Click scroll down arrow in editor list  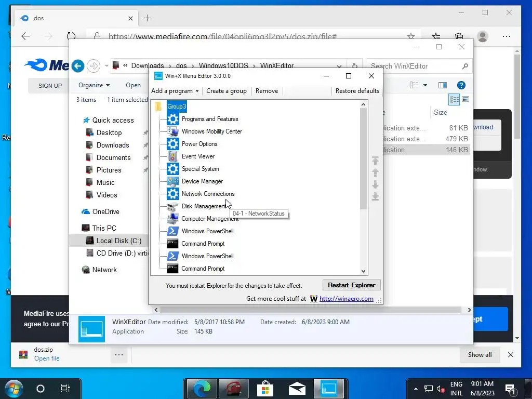point(363,271)
